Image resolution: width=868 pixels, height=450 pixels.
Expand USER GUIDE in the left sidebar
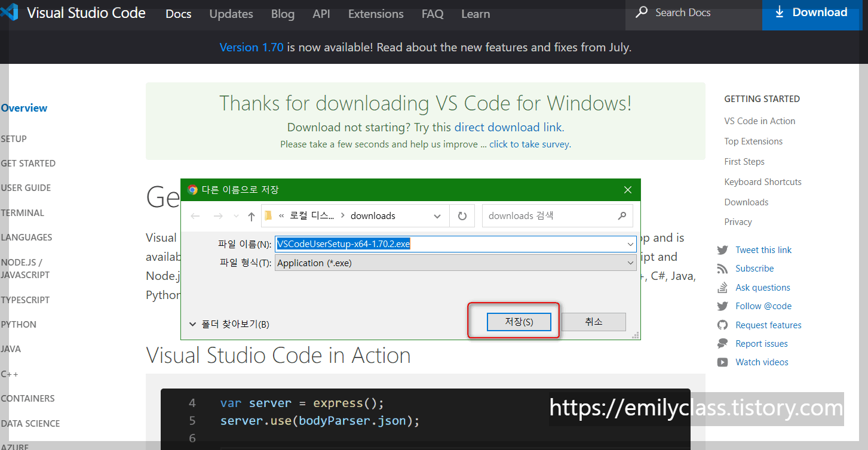click(x=26, y=188)
